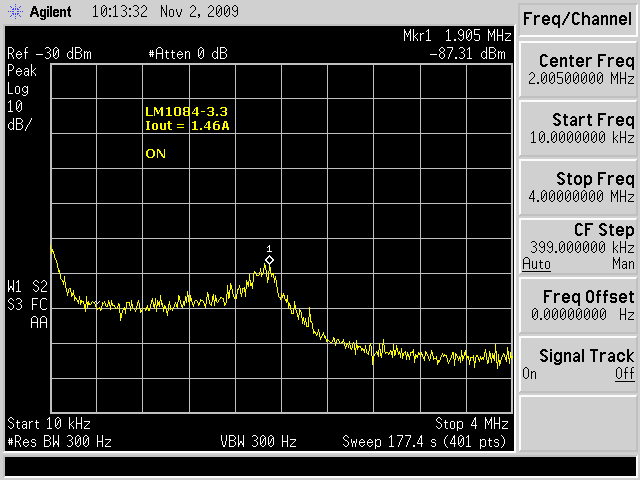This screenshot has height=480, width=640.
Task: Turn Signal Track Off
Action: (x=625, y=373)
